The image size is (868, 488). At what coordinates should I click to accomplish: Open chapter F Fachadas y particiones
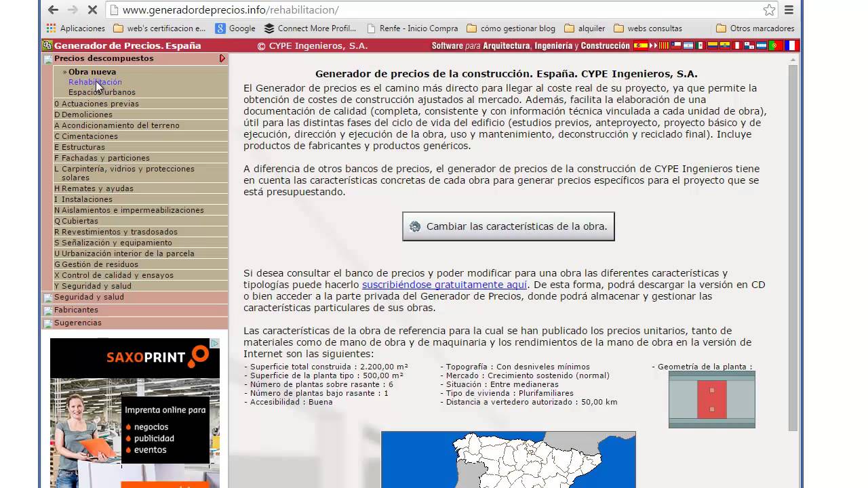point(140,158)
